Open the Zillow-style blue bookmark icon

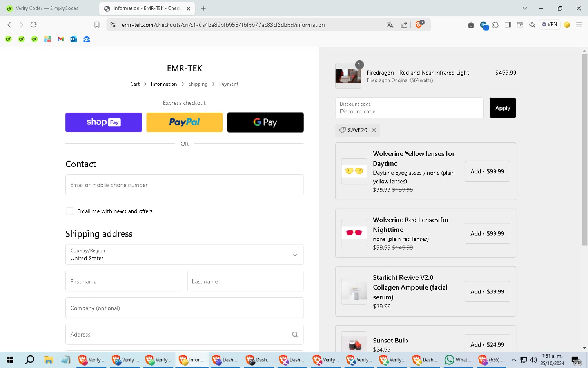pyautogui.click(x=87, y=39)
